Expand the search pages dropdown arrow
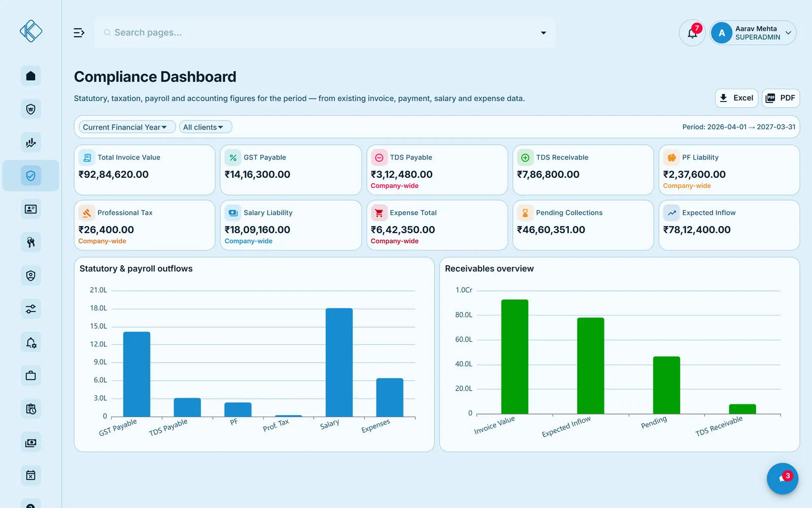Viewport: 812px width, 508px height. point(543,33)
